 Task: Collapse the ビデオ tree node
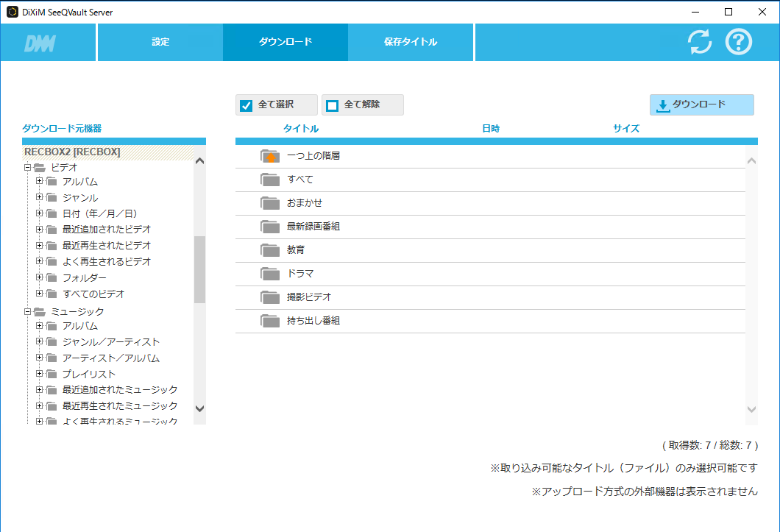27,167
